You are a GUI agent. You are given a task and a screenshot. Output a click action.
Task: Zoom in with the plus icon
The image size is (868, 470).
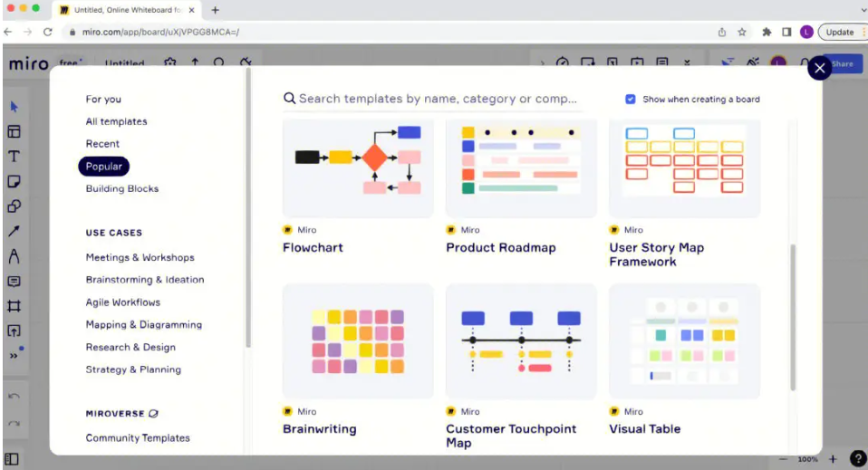click(833, 459)
